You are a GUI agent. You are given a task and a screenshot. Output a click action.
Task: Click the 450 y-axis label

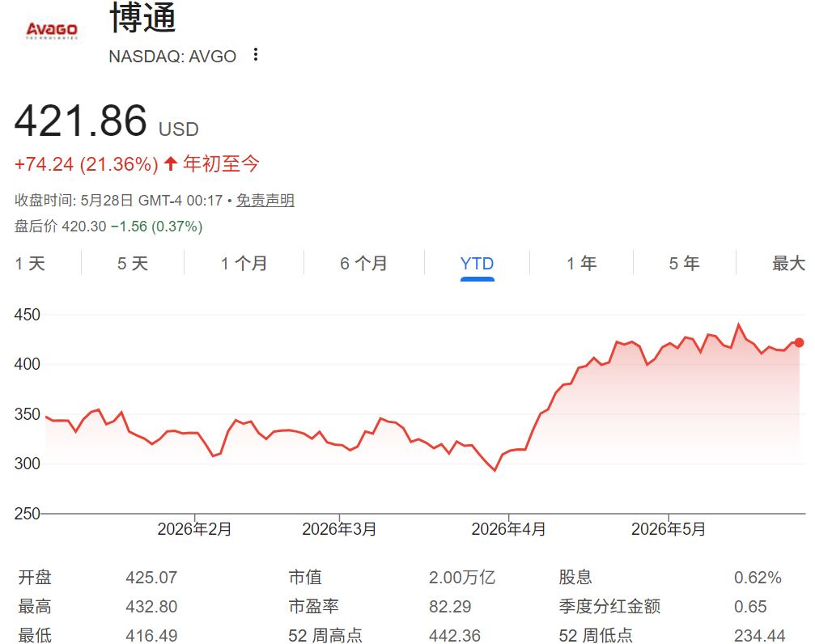point(27,315)
